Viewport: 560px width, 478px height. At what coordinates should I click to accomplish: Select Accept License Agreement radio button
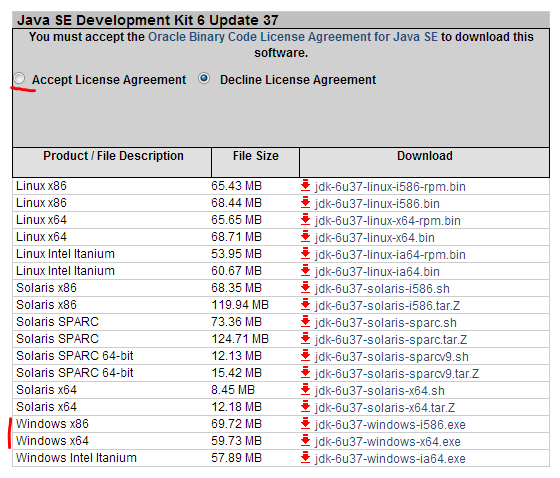pos(19,78)
